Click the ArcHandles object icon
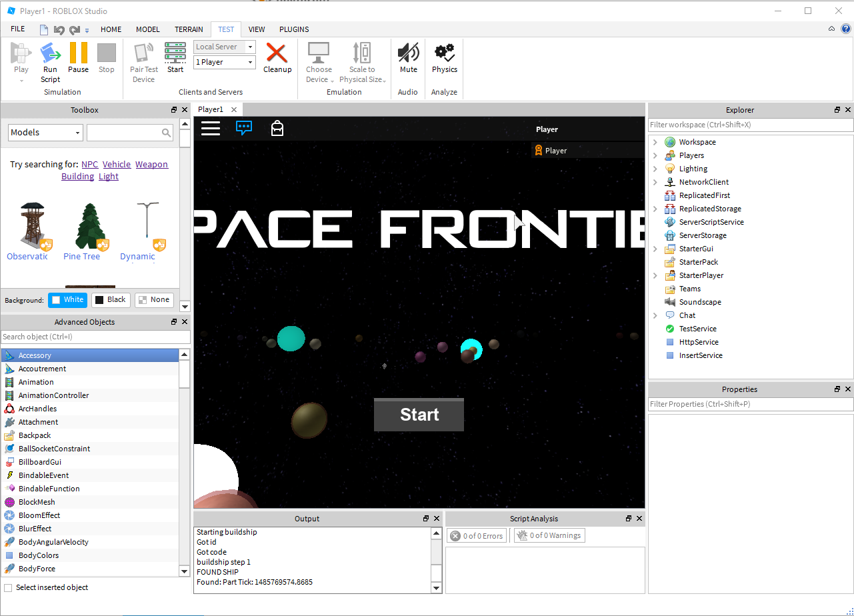 click(x=9, y=409)
